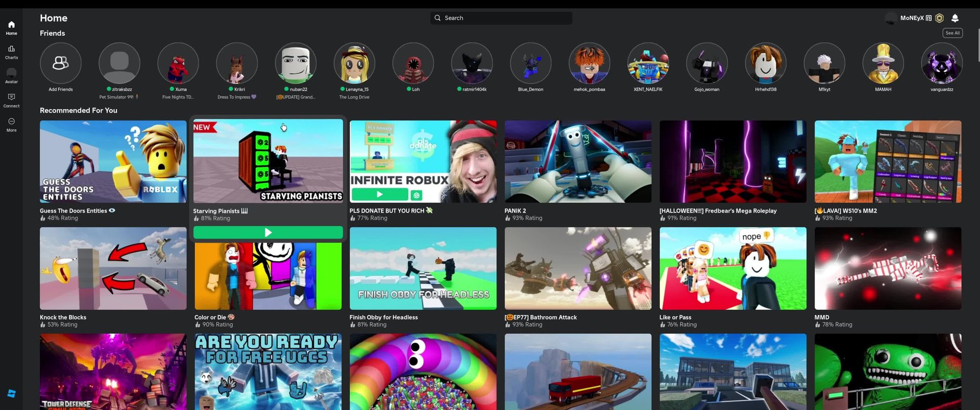The image size is (980, 410).
Task: Open MAMAH friend avatar
Action: [x=883, y=63]
